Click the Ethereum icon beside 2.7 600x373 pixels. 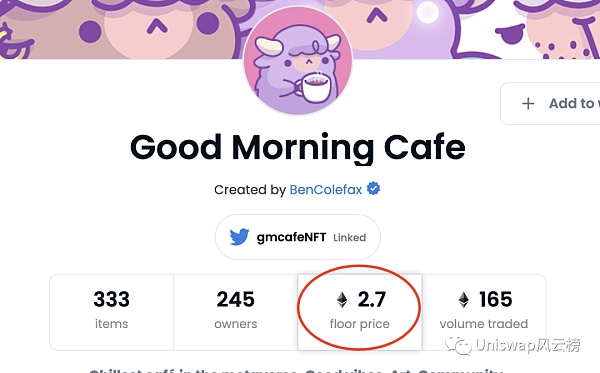tap(342, 300)
